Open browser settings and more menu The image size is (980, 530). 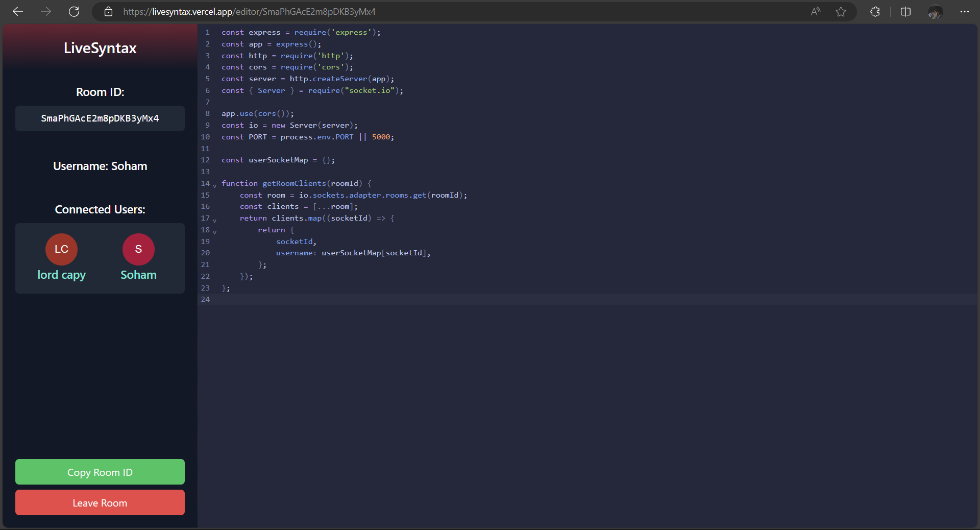coord(964,11)
